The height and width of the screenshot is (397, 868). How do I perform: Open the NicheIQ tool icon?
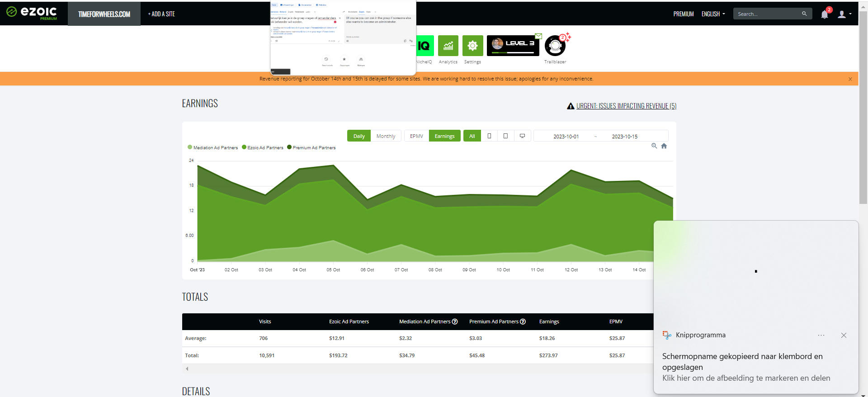[x=425, y=46]
